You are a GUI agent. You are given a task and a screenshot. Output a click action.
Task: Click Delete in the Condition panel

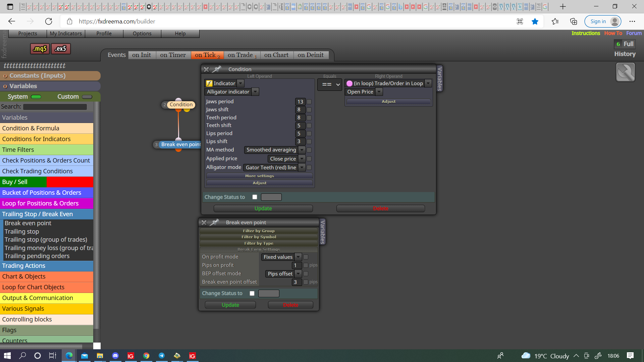(381, 208)
